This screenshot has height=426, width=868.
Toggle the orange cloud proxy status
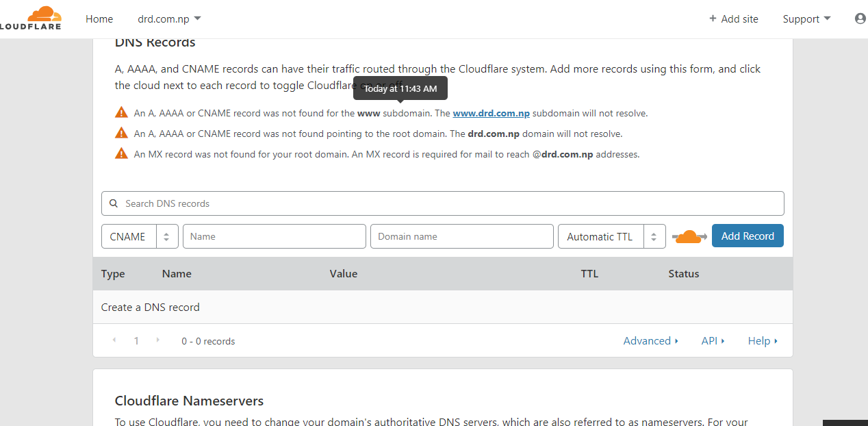pos(689,236)
